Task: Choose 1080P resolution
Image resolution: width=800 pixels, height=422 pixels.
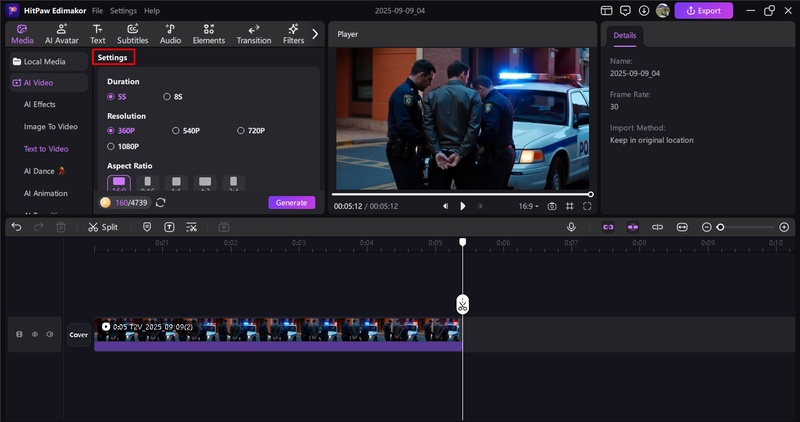Action: click(123, 146)
